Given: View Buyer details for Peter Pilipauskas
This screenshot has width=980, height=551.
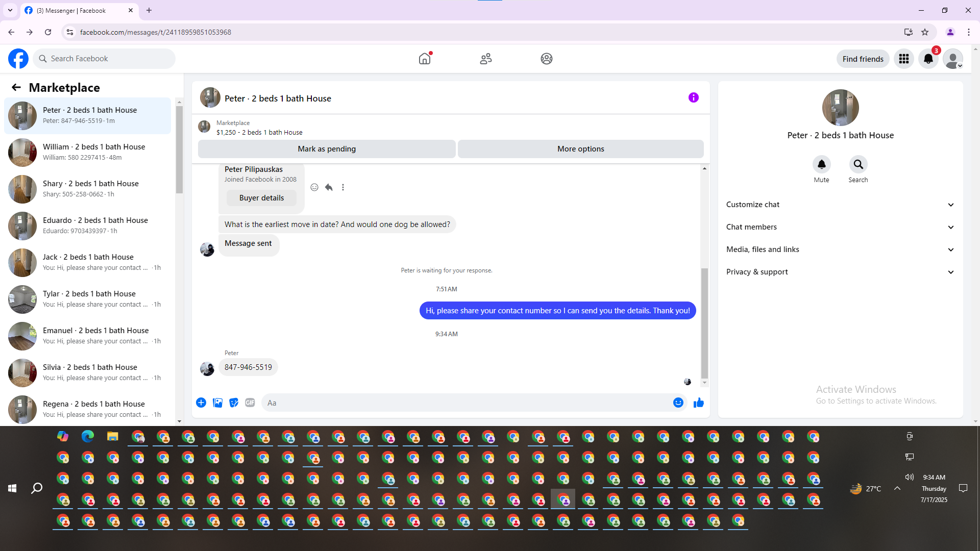Looking at the screenshot, I should (x=261, y=198).
